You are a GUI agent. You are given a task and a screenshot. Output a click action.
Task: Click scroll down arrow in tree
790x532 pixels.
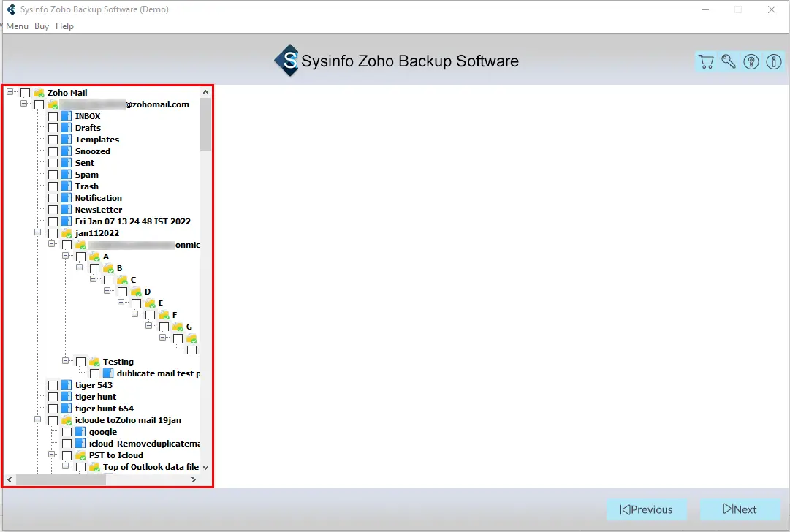[x=205, y=468]
